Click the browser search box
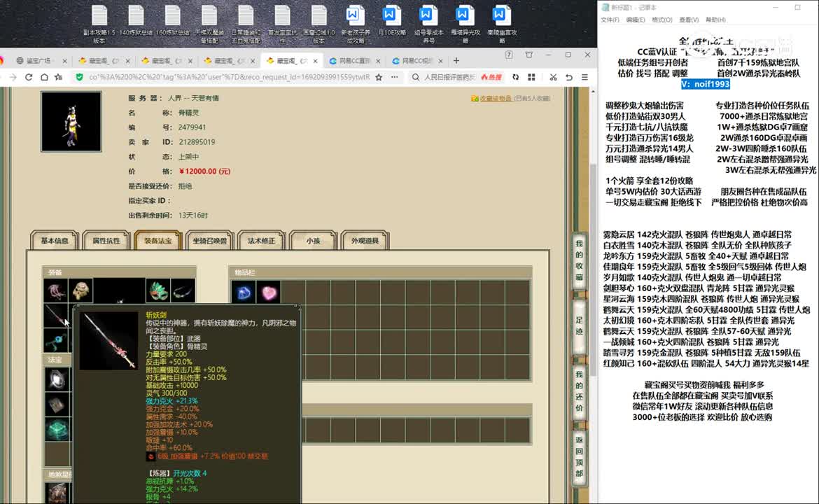Viewport: 819px width, 504px height. click(x=449, y=77)
